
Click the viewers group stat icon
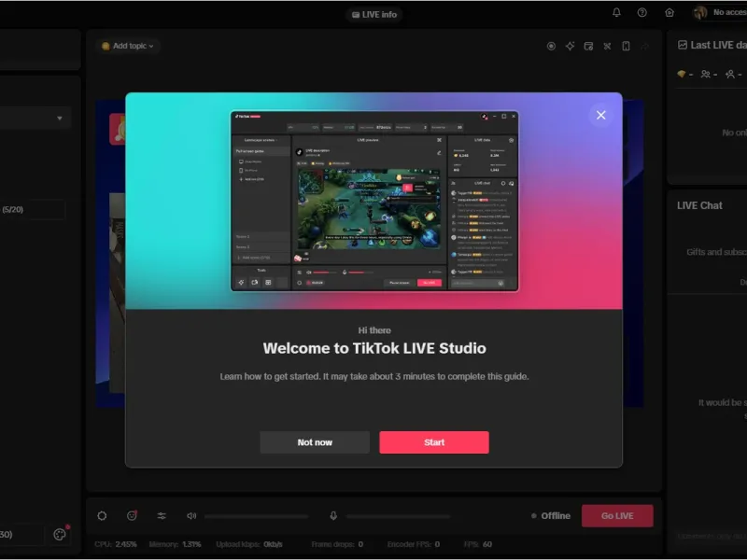(x=706, y=74)
